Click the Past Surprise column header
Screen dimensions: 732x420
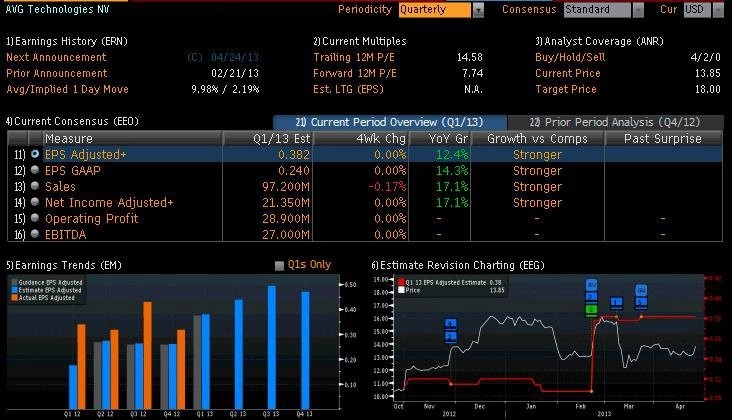[x=663, y=139]
